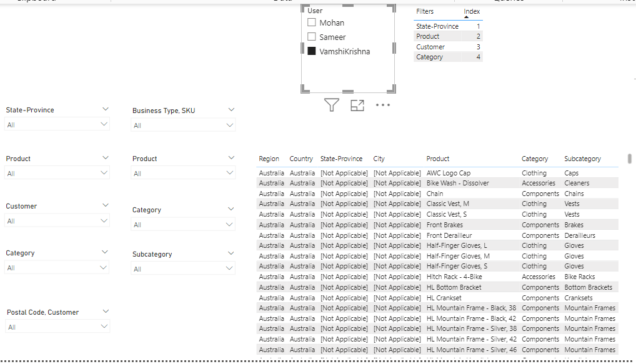Open Postal Code, Customer All dropdown
Screen dimensions: 636x364
point(57,327)
